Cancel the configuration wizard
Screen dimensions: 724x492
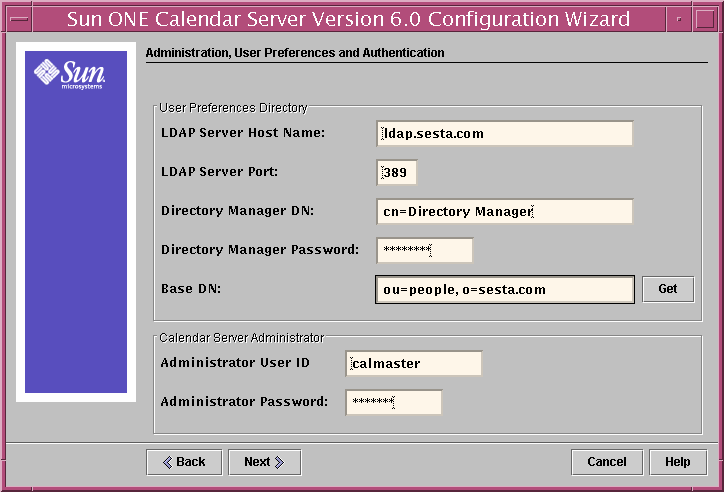(x=607, y=462)
